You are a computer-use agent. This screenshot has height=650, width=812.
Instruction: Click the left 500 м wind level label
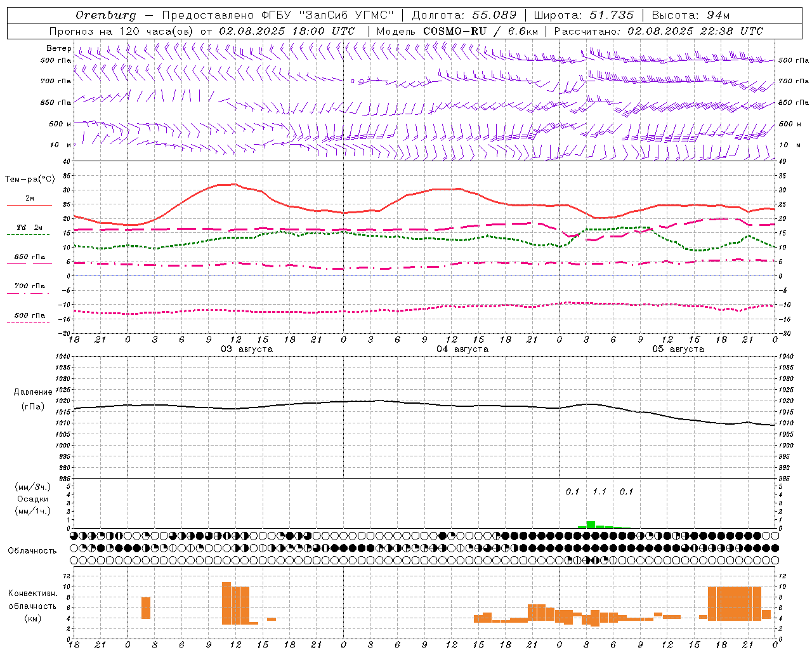click(x=61, y=124)
